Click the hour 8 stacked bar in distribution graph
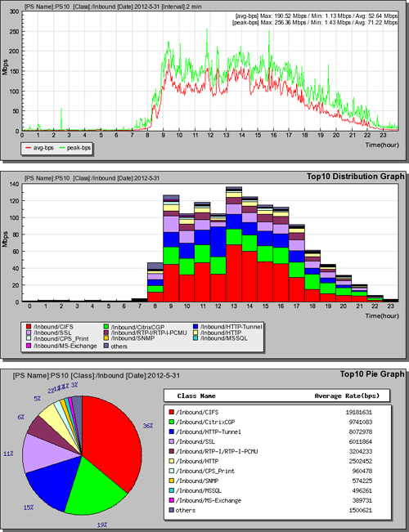The height and width of the screenshot is (532, 409). [x=155, y=282]
